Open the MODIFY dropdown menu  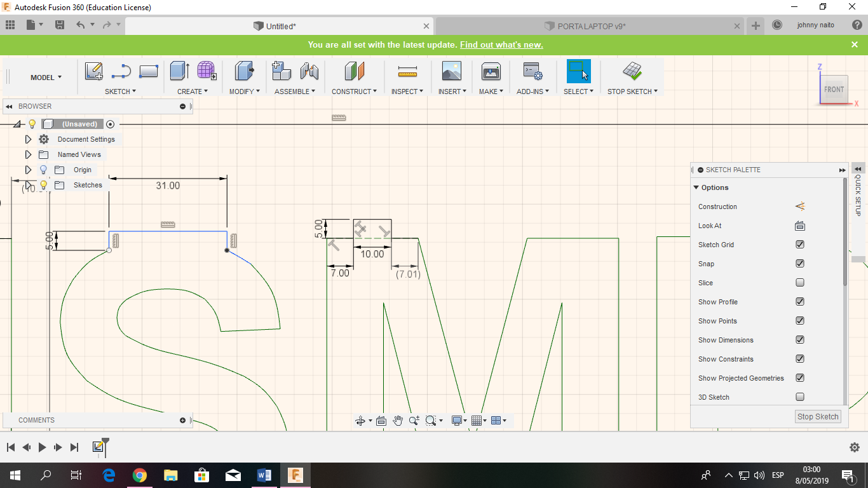(245, 91)
